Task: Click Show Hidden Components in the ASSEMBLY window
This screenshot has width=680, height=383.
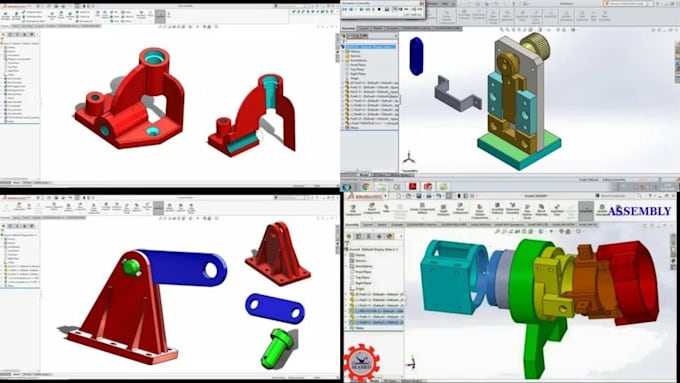Action: point(479,213)
